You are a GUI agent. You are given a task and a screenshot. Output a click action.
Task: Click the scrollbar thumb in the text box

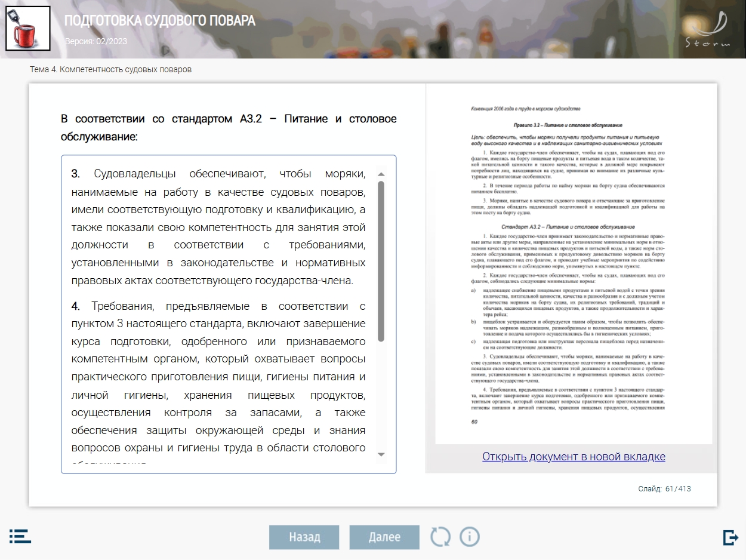coord(381,261)
